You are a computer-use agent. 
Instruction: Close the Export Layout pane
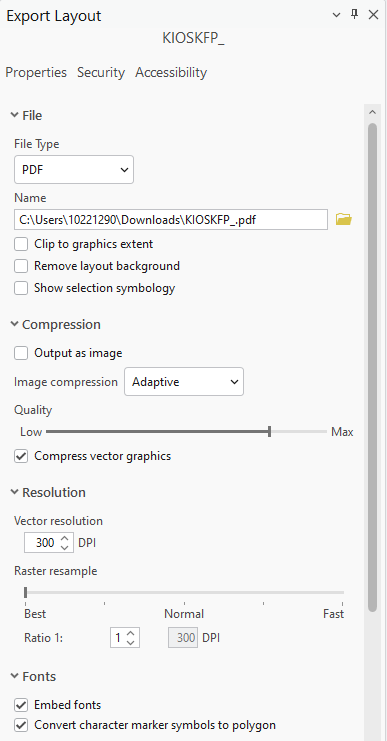[x=373, y=15]
